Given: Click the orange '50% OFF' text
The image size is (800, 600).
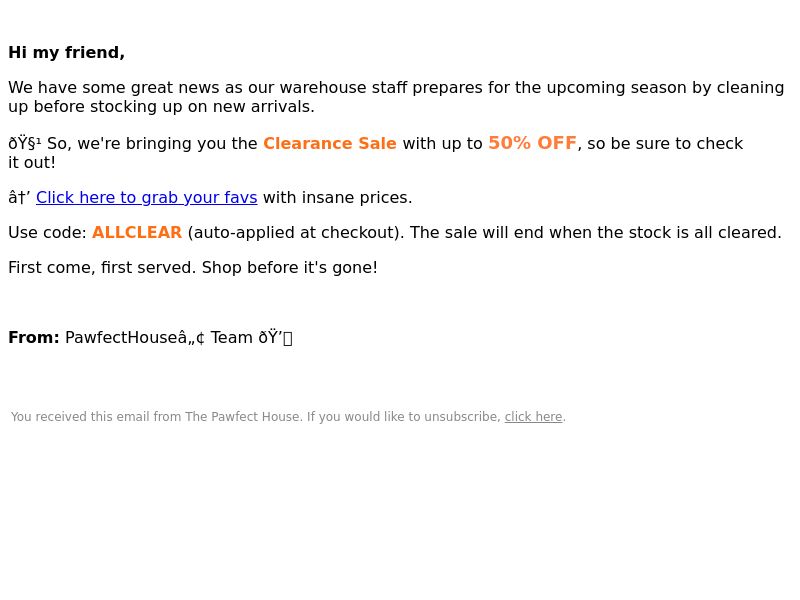Looking at the screenshot, I should [x=532, y=143].
